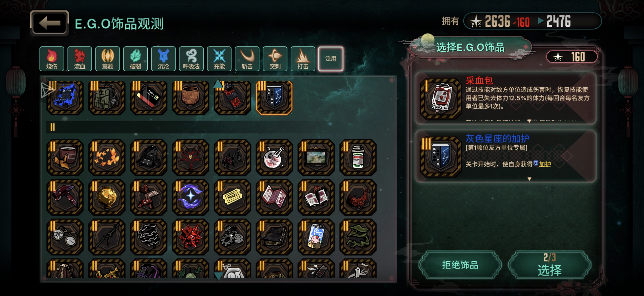The height and width of the screenshot is (296, 644).
Task: Select the orange butterflies gift icon
Action: (x=107, y=157)
